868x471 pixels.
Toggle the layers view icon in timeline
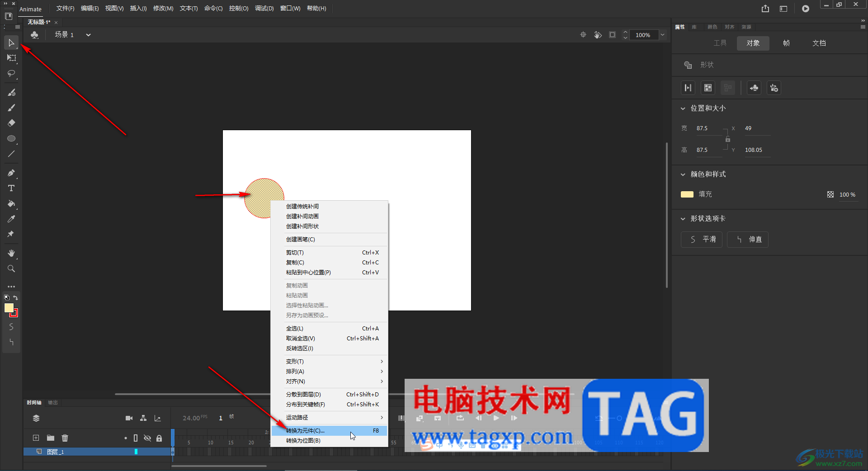36,418
